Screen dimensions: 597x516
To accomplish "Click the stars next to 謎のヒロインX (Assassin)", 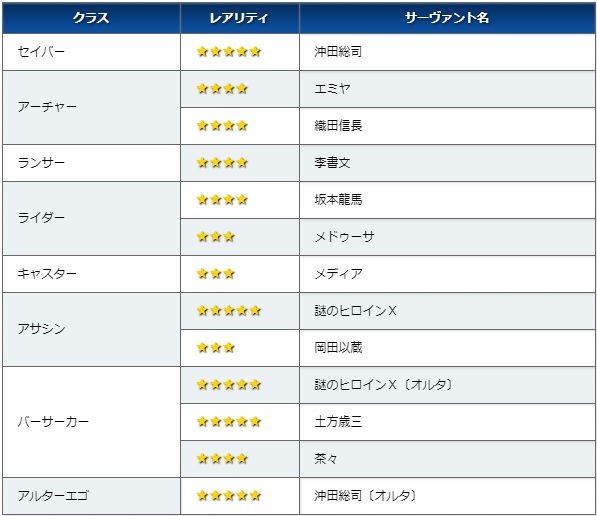I will pyautogui.click(x=229, y=311).
